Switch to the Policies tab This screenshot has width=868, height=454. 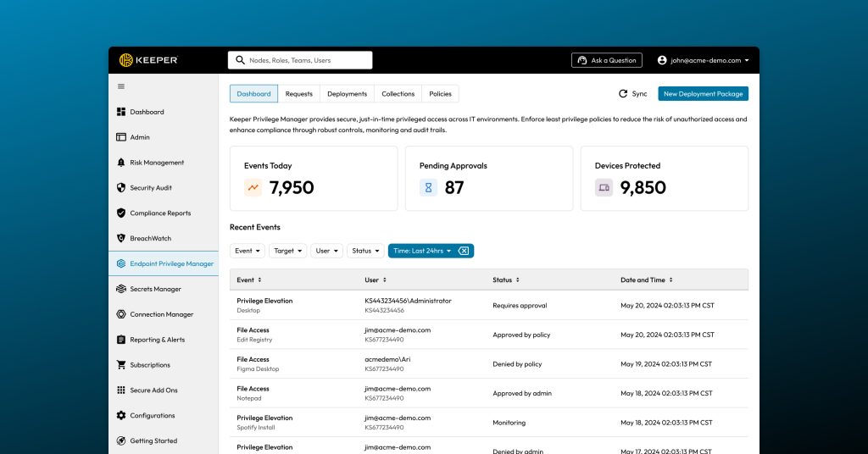click(440, 94)
